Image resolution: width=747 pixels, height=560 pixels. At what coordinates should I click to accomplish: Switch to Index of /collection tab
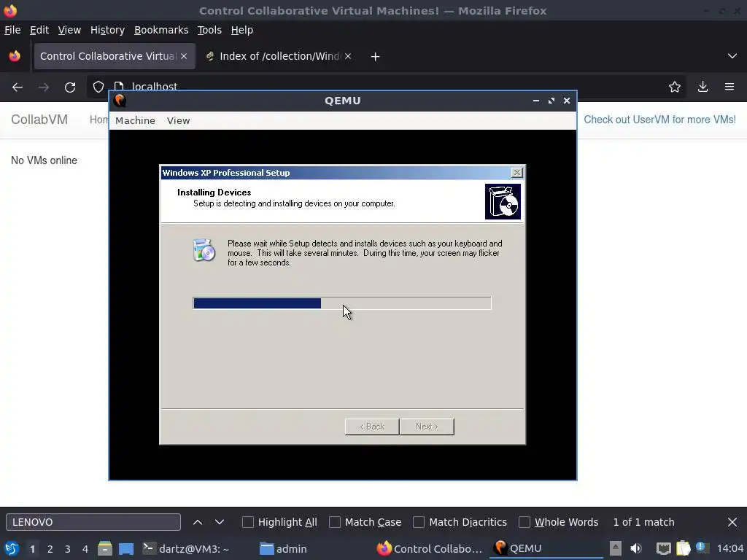point(279,56)
